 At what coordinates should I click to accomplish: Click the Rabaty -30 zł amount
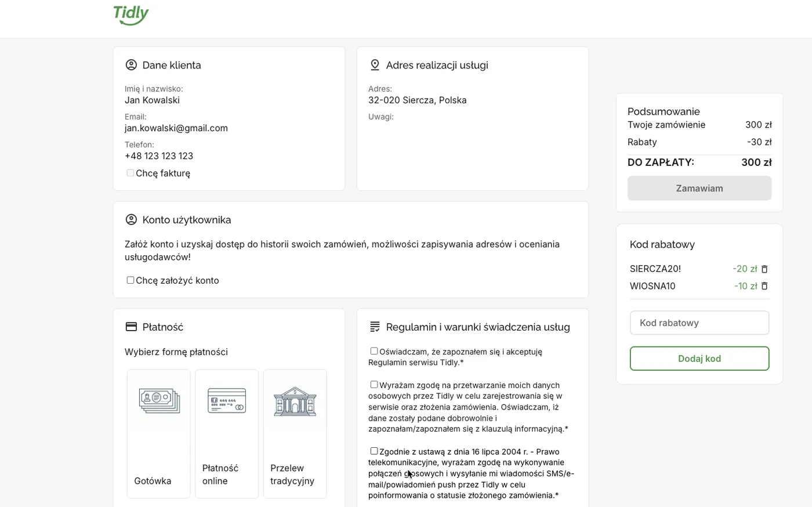click(x=759, y=142)
